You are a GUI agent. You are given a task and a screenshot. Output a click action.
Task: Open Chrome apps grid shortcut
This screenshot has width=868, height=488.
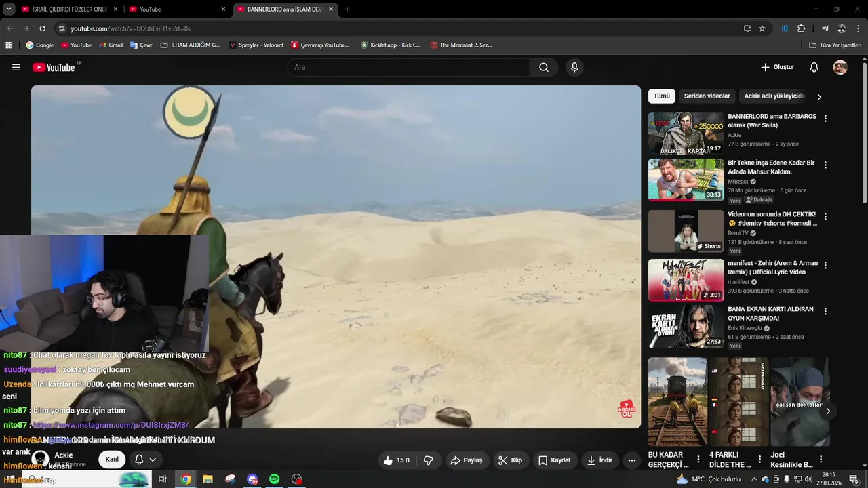tap(9, 45)
